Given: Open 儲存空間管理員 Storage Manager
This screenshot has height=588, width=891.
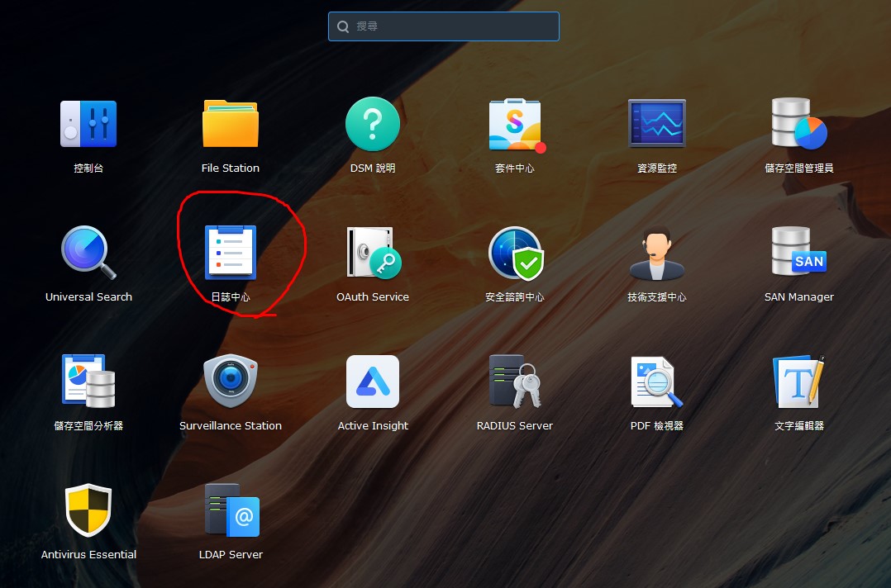Looking at the screenshot, I should 799,125.
